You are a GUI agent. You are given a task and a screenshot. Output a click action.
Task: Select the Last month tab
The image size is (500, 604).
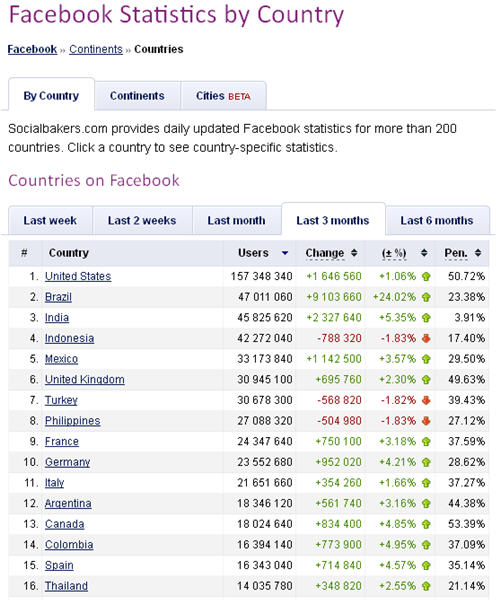click(237, 220)
